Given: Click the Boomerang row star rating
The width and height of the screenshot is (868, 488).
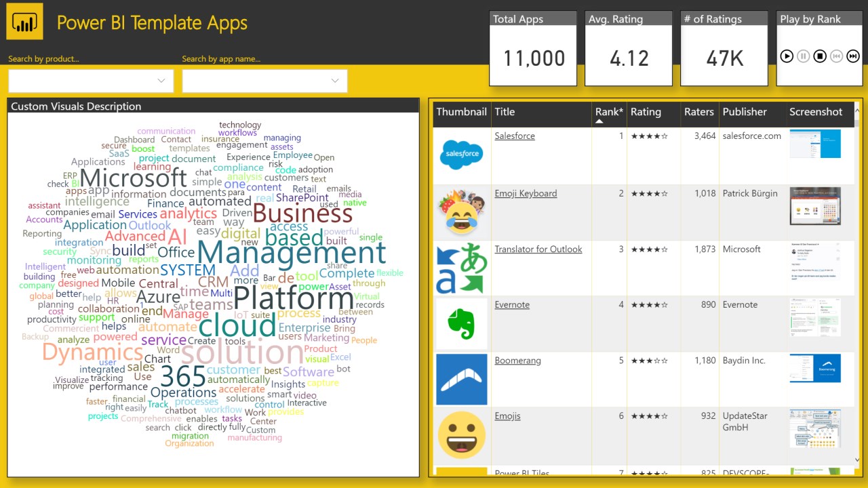Looking at the screenshot, I should [649, 361].
